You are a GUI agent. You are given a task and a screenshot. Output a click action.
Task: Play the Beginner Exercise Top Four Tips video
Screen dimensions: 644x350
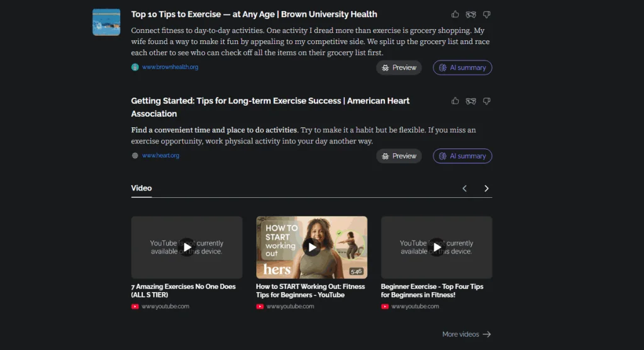click(436, 247)
